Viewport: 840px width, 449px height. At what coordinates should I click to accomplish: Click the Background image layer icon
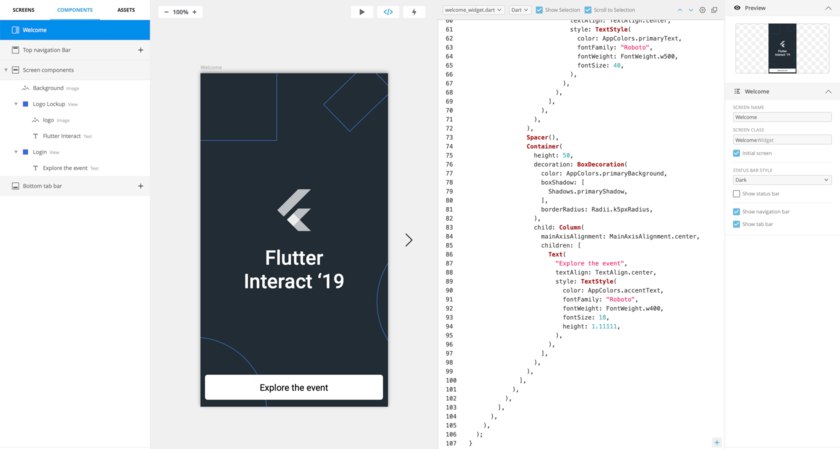pos(25,88)
